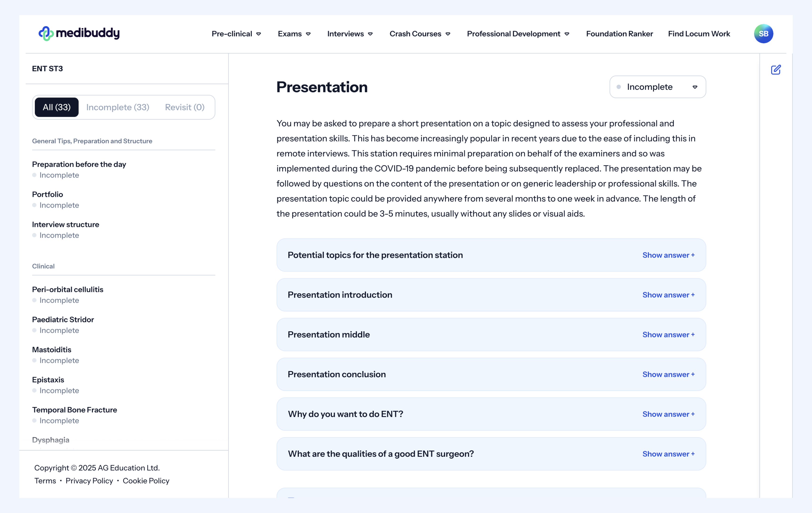Click the Professional Development chevron icon

click(567, 34)
